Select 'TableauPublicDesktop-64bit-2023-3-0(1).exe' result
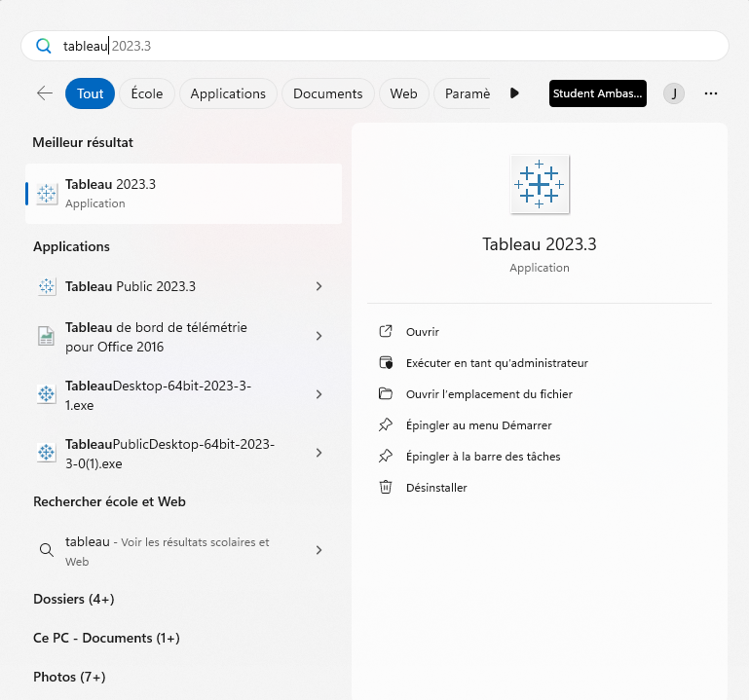749x700 pixels. [183, 453]
